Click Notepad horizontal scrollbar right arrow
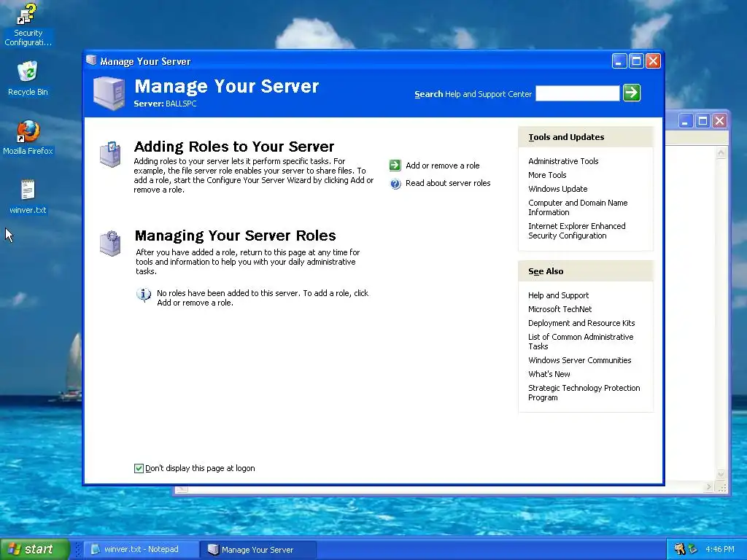The width and height of the screenshot is (747, 560). coord(709,487)
